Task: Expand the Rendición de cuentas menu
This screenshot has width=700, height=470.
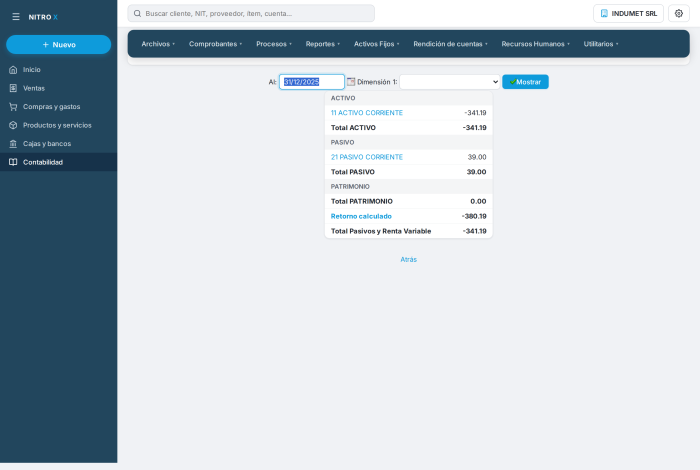Action: [450, 44]
